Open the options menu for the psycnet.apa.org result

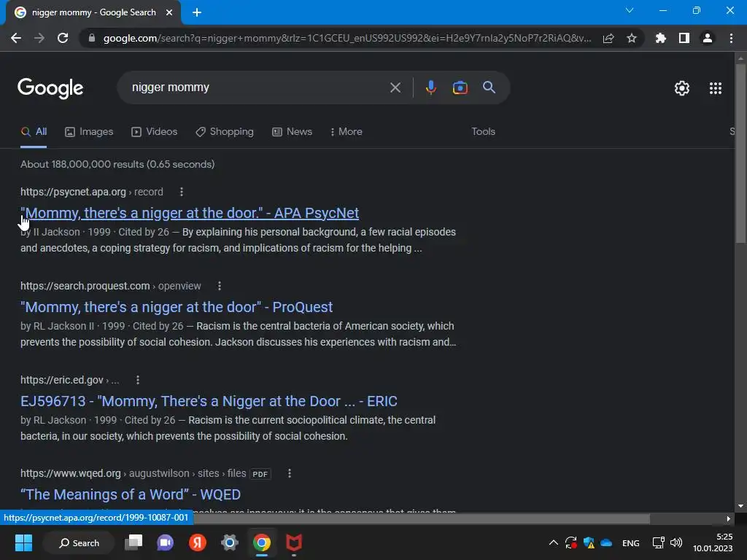tap(182, 192)
